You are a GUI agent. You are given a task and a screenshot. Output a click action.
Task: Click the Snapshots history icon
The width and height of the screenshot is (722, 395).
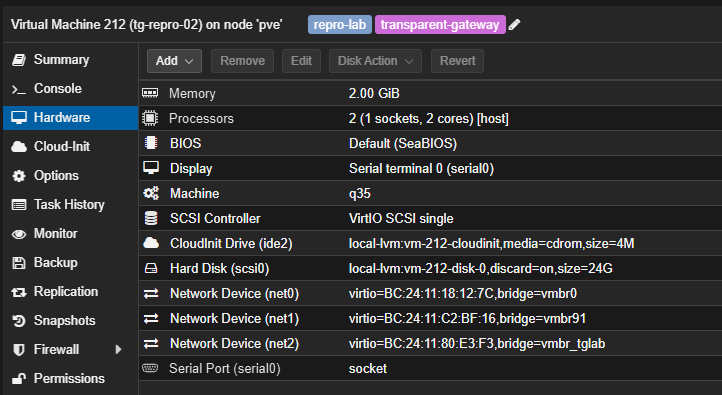tap(19, 320)
